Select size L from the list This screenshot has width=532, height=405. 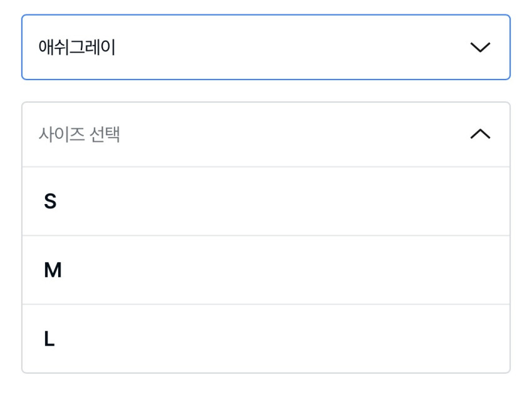coord(266,339)
